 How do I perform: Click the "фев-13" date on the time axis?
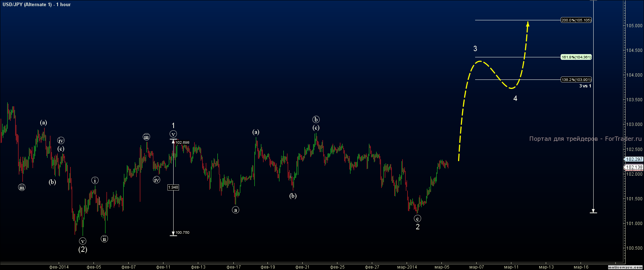(x=198, y=267)
